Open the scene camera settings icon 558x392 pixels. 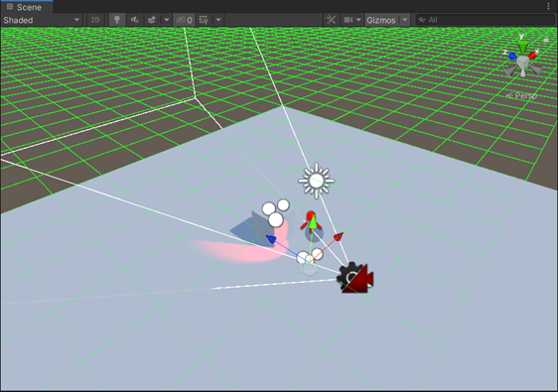349,20
